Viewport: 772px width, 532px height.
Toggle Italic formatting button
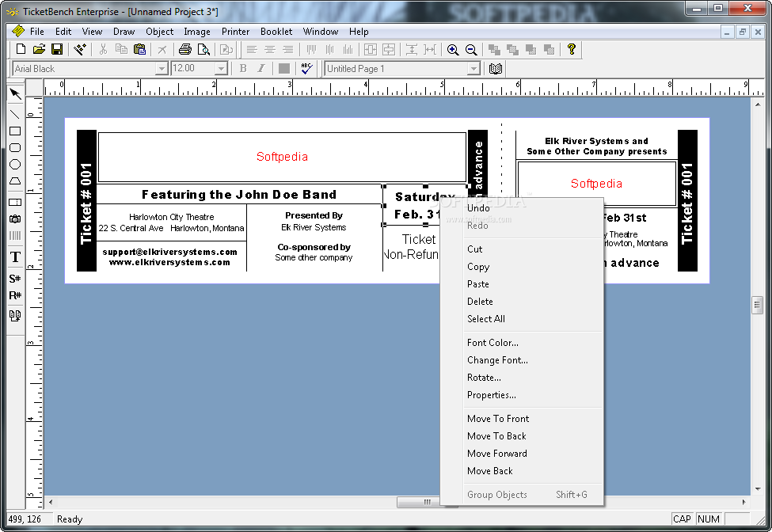[x=261, y=68]
